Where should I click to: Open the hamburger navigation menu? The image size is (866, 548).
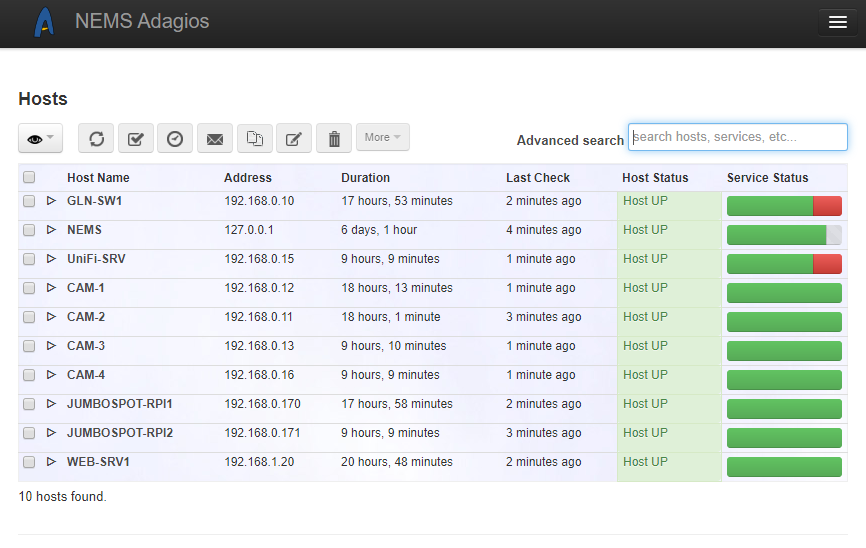[837, 22]
